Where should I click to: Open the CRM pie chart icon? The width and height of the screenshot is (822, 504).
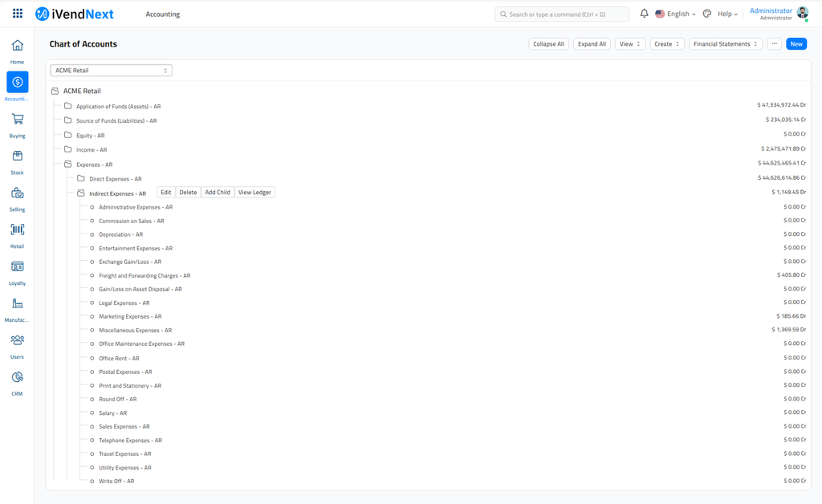pyautogui.click(x=17, y=378)
